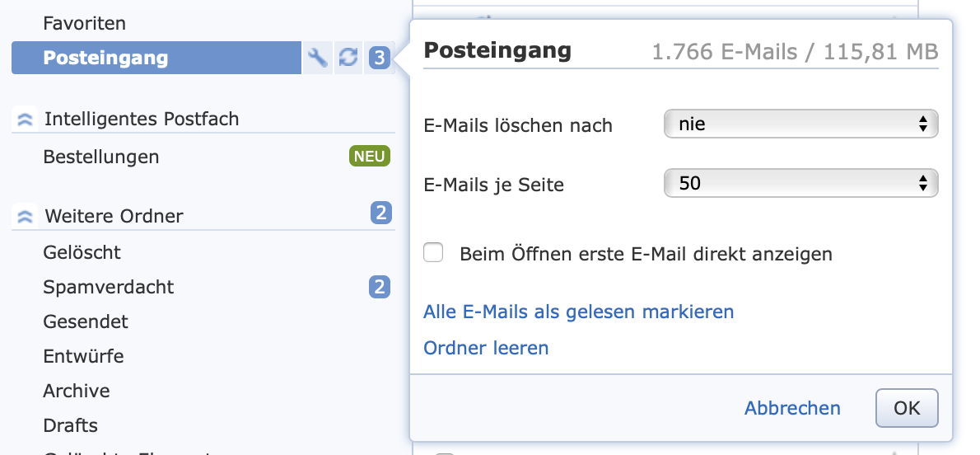Click the unread count badge on Posteingang
980x455 pixels.
(x=379, y=58)
